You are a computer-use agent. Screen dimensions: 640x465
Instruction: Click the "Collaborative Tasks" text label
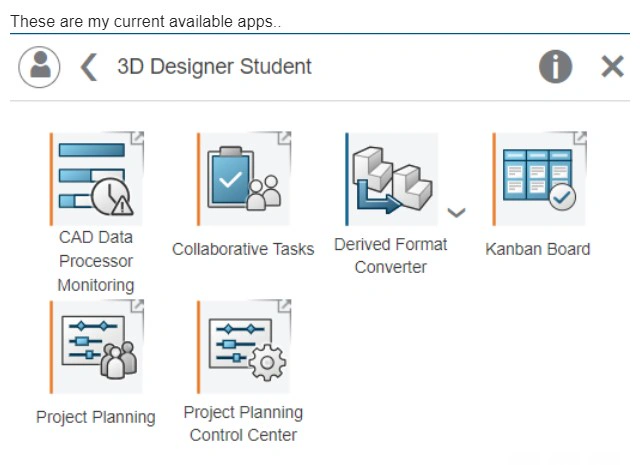[243, 249]
